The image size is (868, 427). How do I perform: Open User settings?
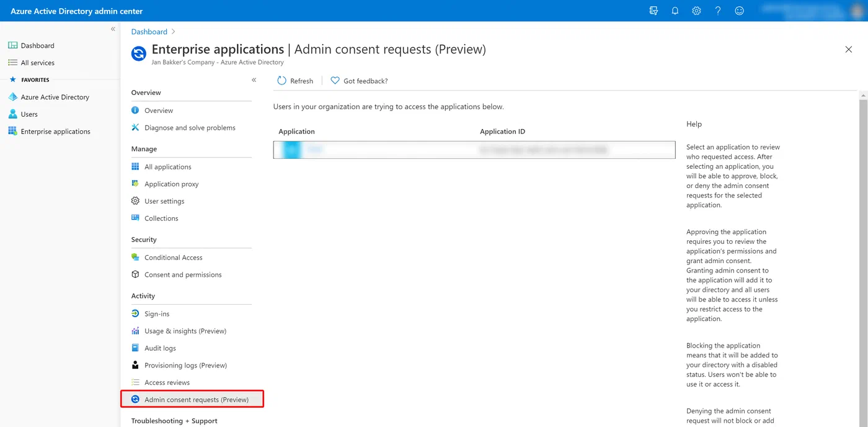coord(164,201)
